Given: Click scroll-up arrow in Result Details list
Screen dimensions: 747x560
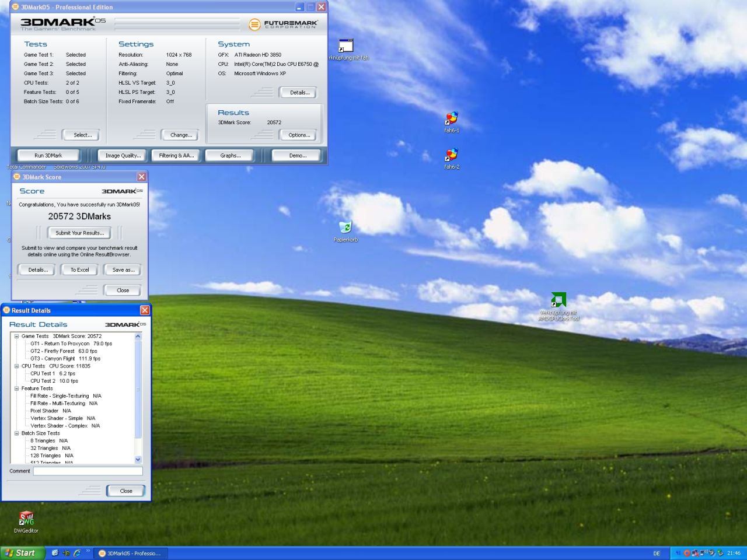Looking at the screenshot, I should pos(138,336).
